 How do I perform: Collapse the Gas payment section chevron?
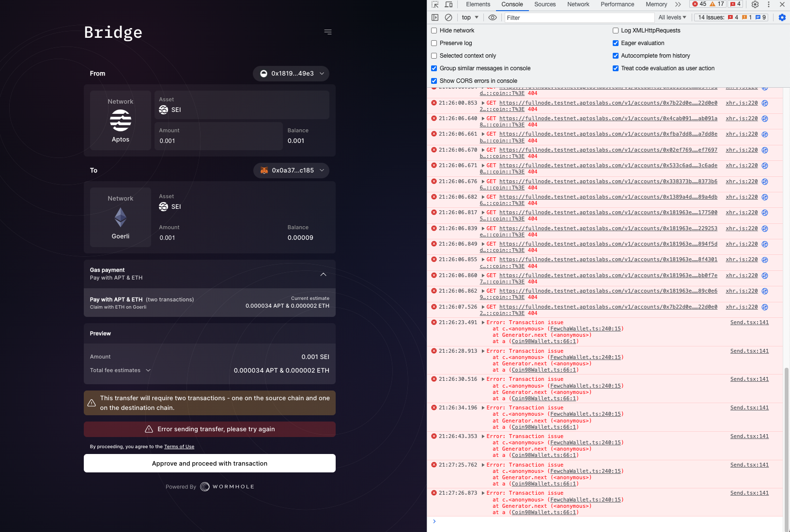click(x=323, y=274)
